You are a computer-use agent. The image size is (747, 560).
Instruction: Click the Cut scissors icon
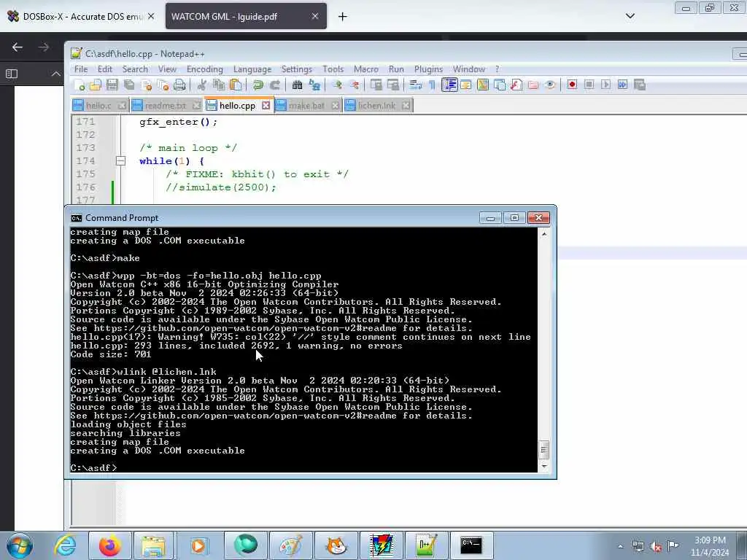tap(201, 85)
